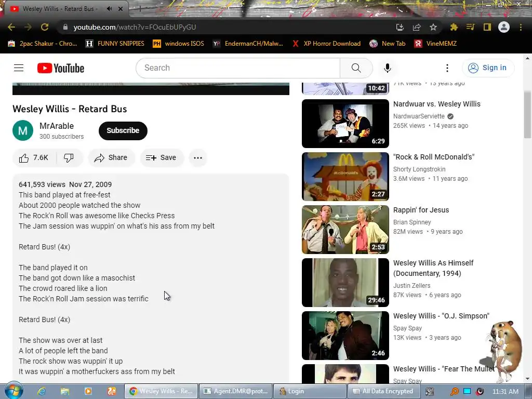Open the Nardwuar vs. Wesley Willis thumbnail

[345, 124]
